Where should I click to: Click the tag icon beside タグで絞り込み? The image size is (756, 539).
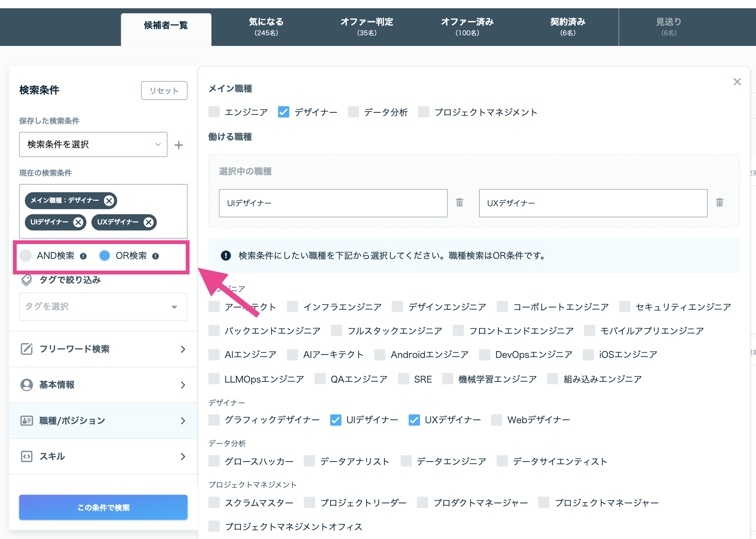point(26,280)
